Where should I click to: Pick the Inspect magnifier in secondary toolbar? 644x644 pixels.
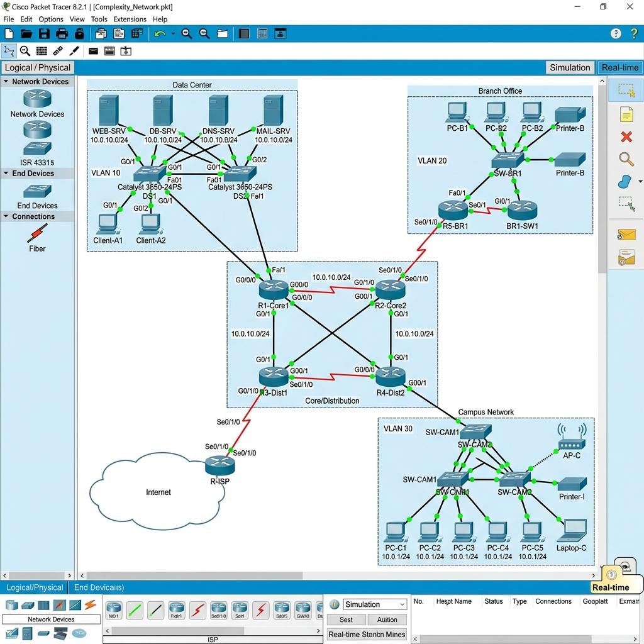(x=25, y=51)
